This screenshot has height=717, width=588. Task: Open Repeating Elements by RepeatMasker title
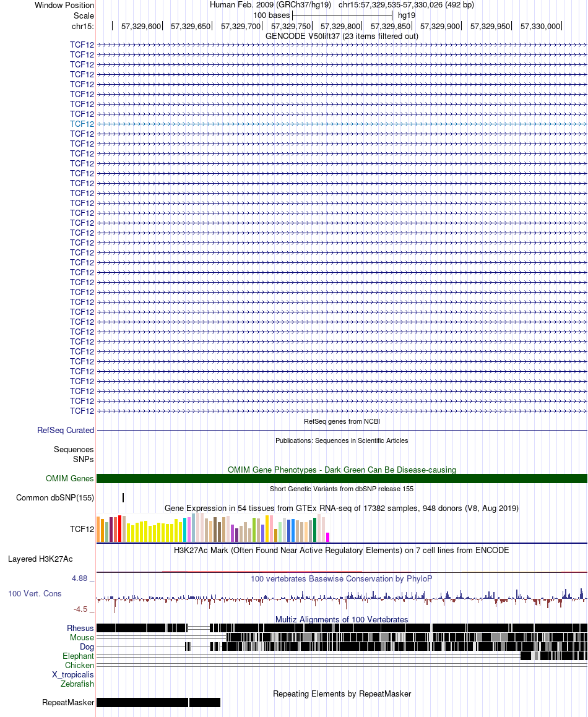pyautogui.click(x=342, y=693)
